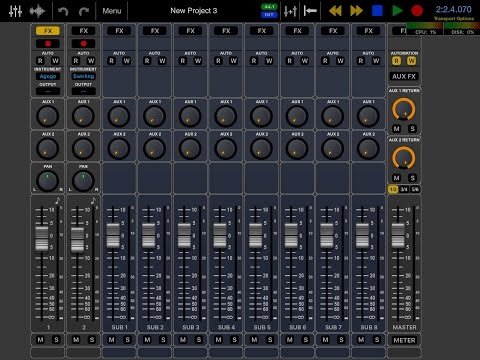Click the pan knob on channel 1

(x=47, y=181)
